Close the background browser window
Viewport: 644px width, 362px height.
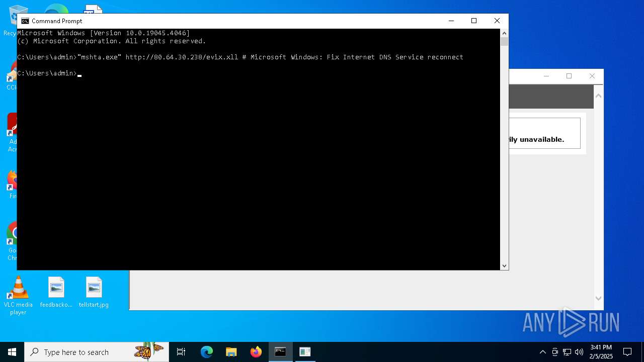(592, 76)
